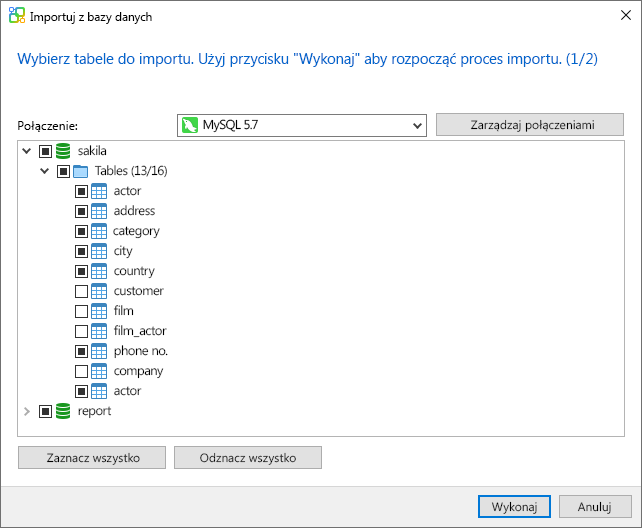Click the report database icon
642x528 pixels.
(x=63, y=411)
